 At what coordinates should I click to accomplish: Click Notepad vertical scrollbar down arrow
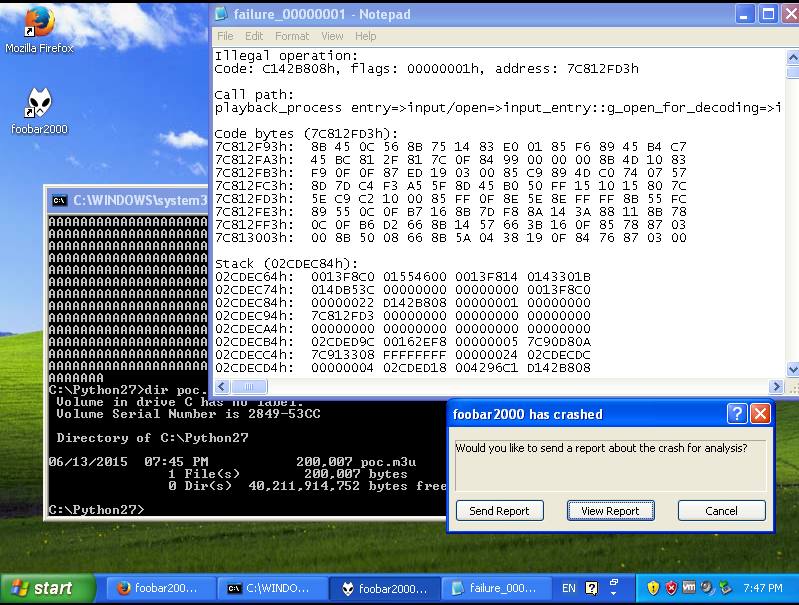792,369
